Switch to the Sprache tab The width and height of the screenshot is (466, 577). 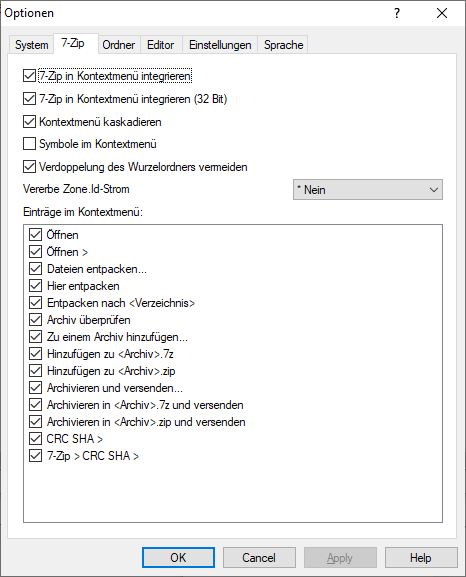[x=283, y=45]
